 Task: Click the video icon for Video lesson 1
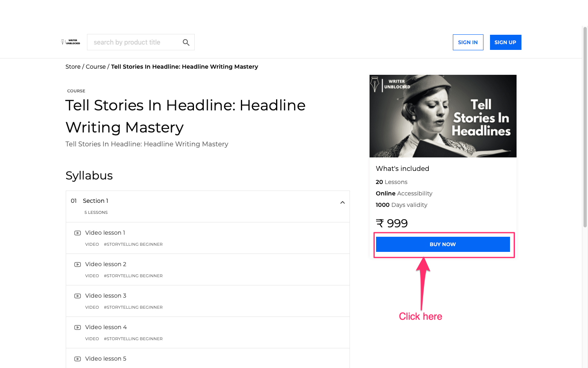click(78, 233)
